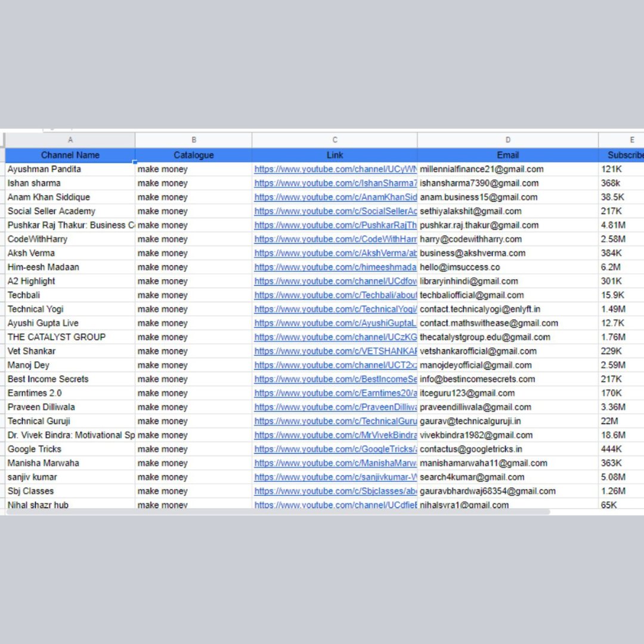
Task: Select the Email header cell
Action: click(507, 155)
